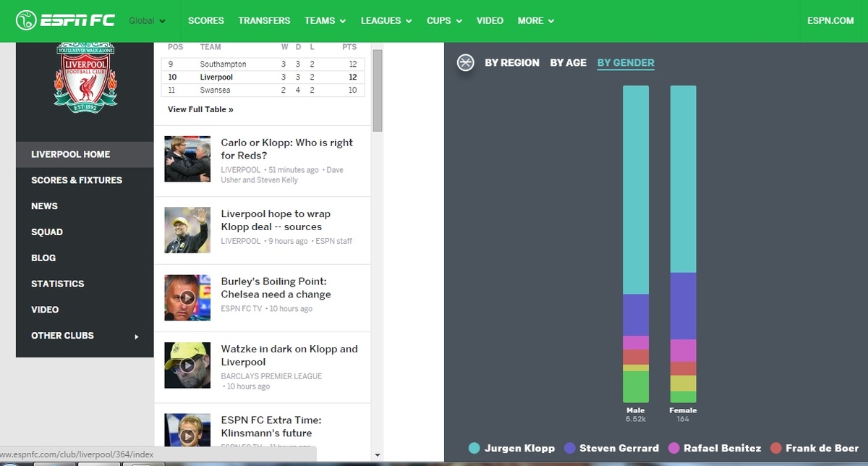The image size is (868, 466).
Task: Visit the ESPN.COM link
Action: (830, 21)
